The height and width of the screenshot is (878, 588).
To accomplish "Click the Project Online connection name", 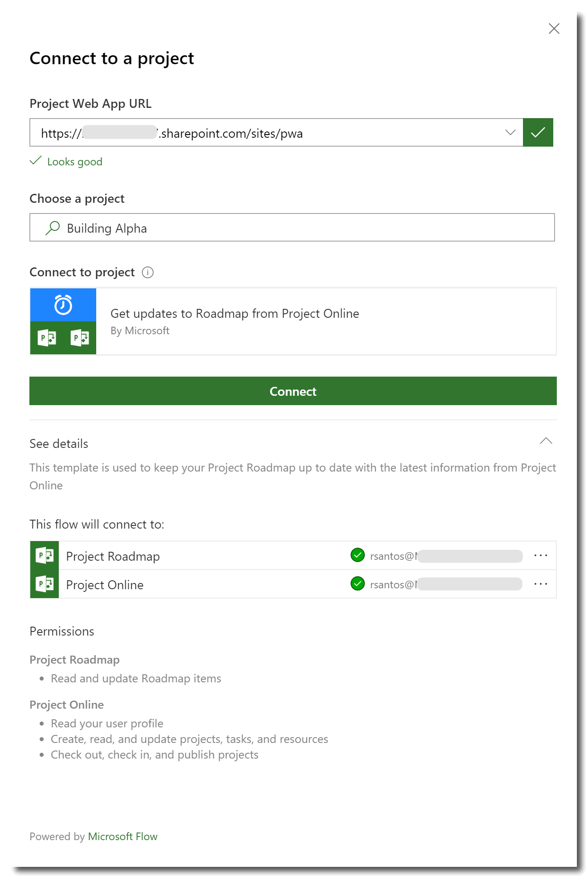I will click(x=105, y=585).
